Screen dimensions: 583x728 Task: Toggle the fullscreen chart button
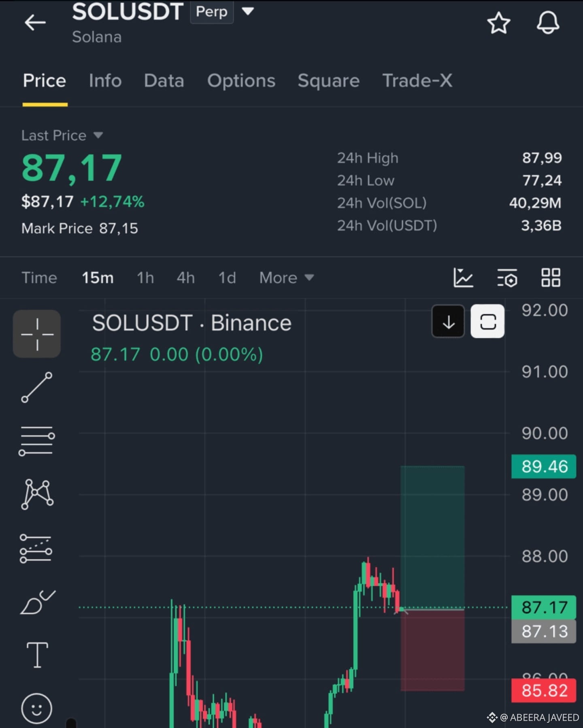coord(487,322)
